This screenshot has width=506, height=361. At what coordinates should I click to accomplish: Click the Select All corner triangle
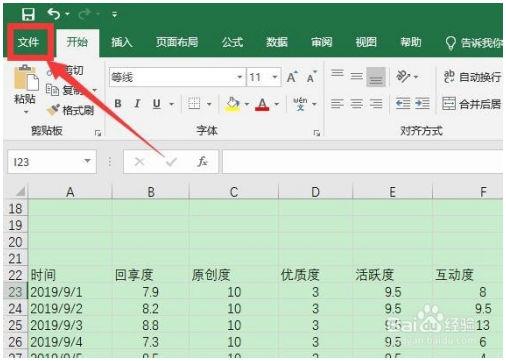pos(20,192)
